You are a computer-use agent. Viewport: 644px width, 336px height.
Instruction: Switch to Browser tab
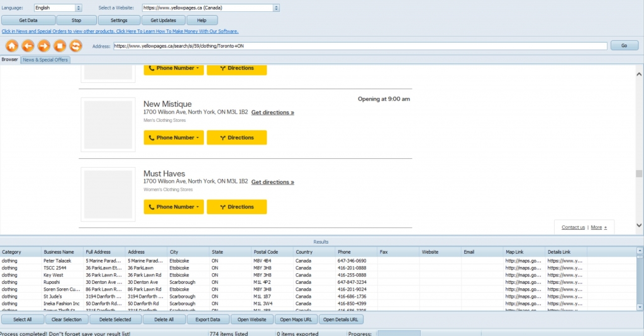click(10, 60)
